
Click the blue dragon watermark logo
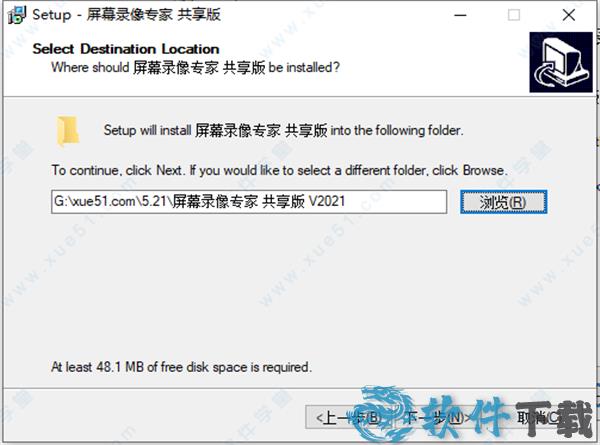point(385,415)
